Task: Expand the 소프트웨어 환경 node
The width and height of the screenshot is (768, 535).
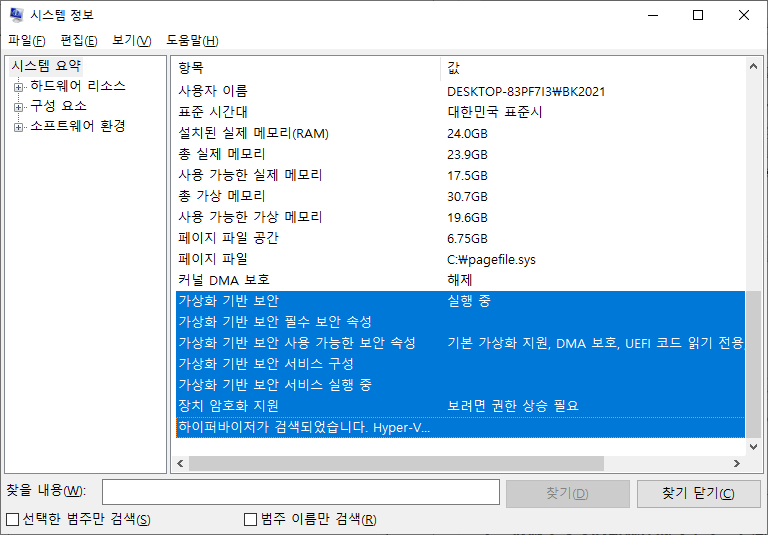Action: tap(18, 127)
